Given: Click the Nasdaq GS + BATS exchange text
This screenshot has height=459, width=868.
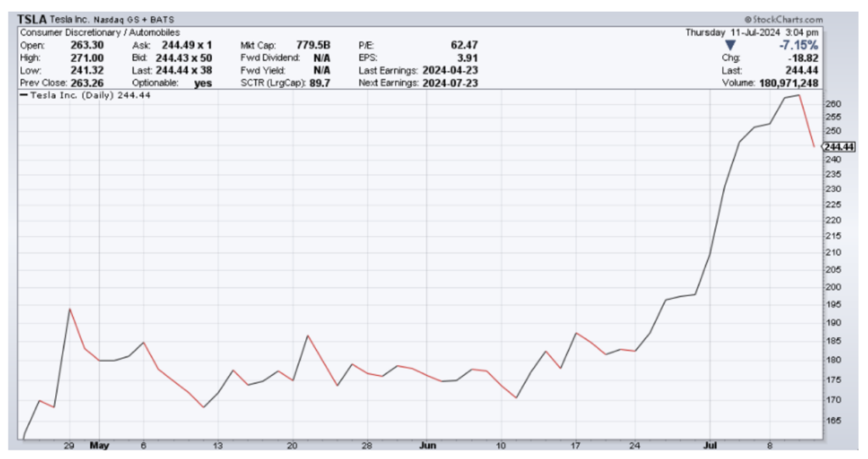Looking at the screenshot, I should pyautogui.click(x=134, y=20).
